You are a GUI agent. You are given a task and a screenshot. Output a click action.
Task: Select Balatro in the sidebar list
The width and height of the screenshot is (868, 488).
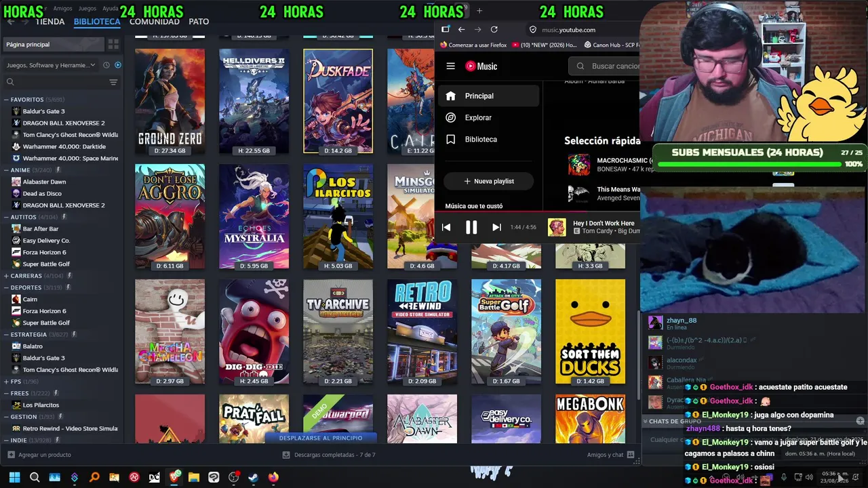[x=33, y=346]
